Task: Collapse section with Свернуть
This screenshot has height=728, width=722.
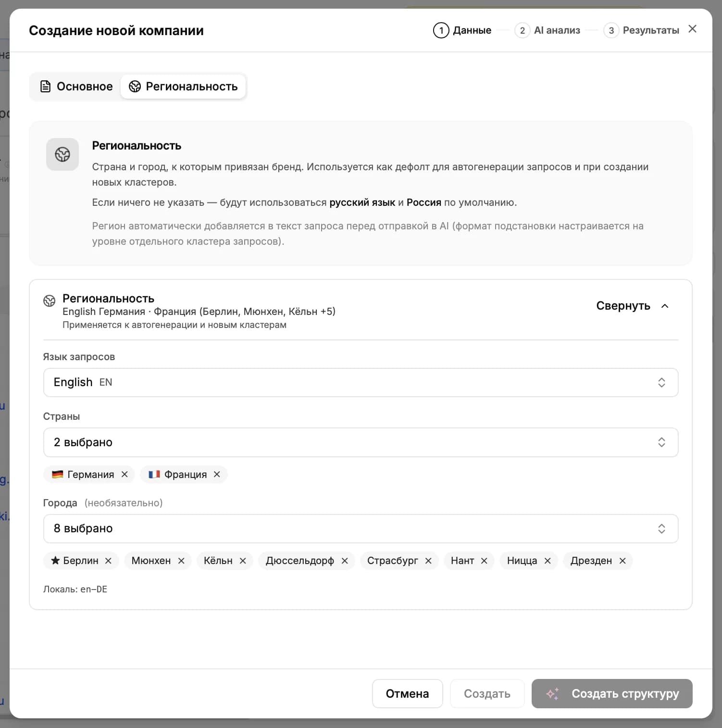Action: pos(632,306)
